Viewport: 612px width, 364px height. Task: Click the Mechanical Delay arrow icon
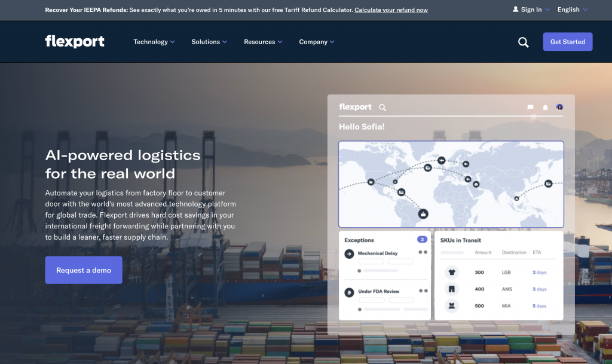click(x=349, y=254)
